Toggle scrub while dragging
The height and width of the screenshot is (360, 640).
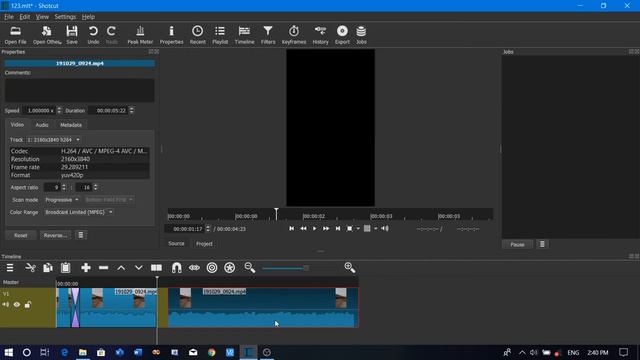pyautogui.click(x=194, y=268)
